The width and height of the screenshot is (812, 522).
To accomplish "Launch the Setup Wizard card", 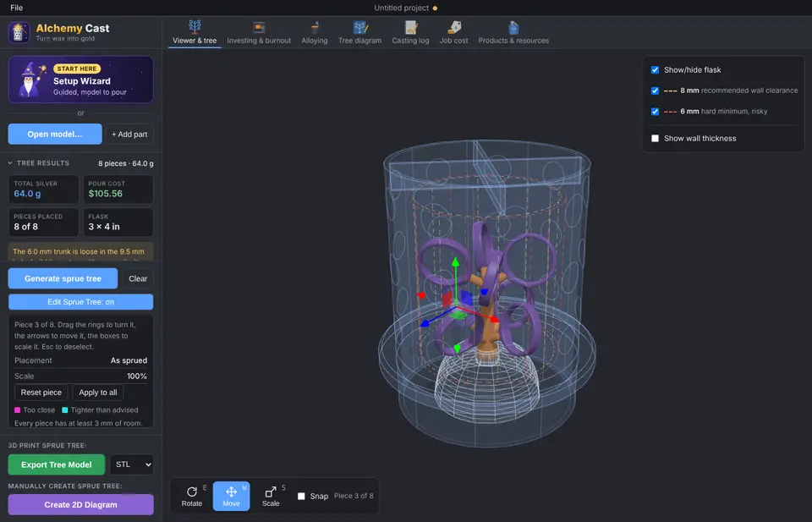I will pos(81,80).
